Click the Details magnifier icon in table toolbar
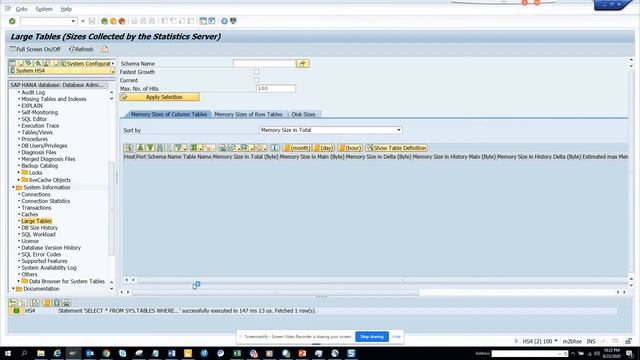This screenshot has height=360, width=640. (129, 148)
